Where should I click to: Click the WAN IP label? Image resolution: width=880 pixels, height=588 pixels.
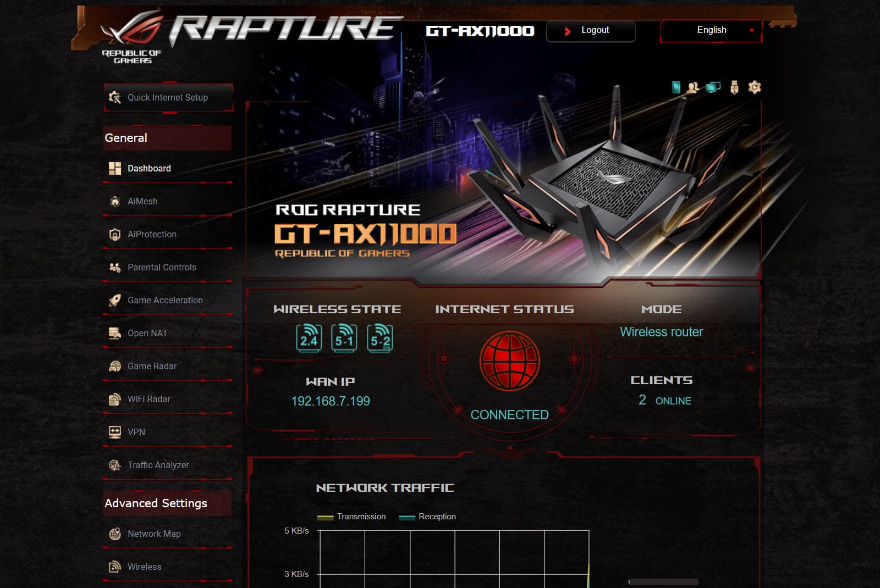(x=331, y=381)
